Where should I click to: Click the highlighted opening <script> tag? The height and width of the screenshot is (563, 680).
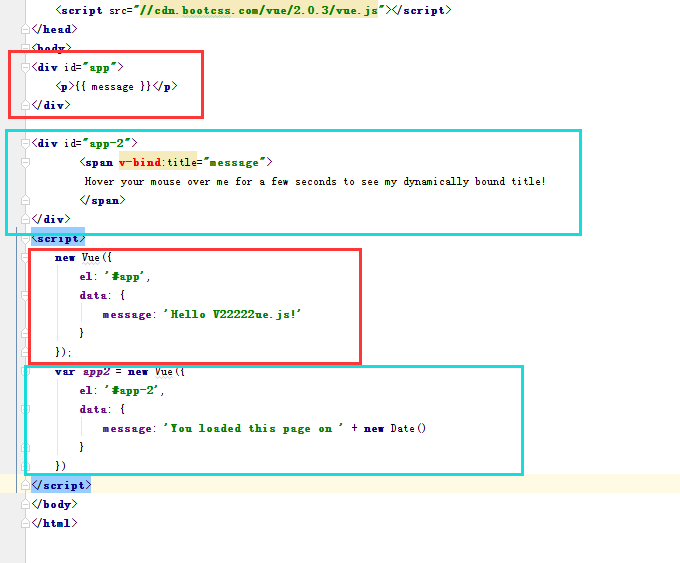click(x=58, y=239)
